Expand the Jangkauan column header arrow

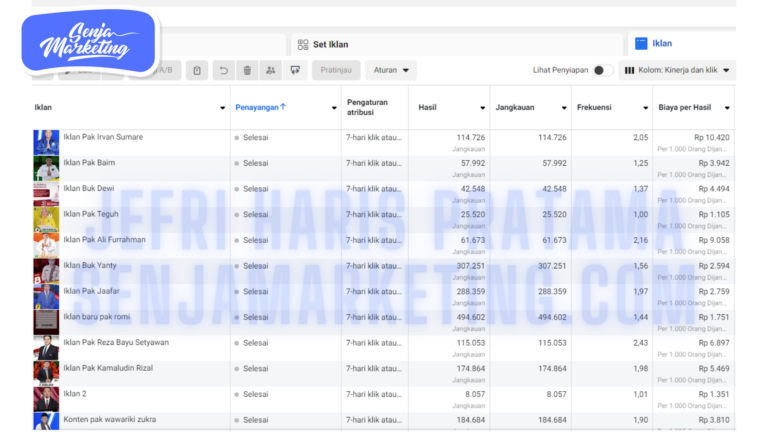point(563,107)
